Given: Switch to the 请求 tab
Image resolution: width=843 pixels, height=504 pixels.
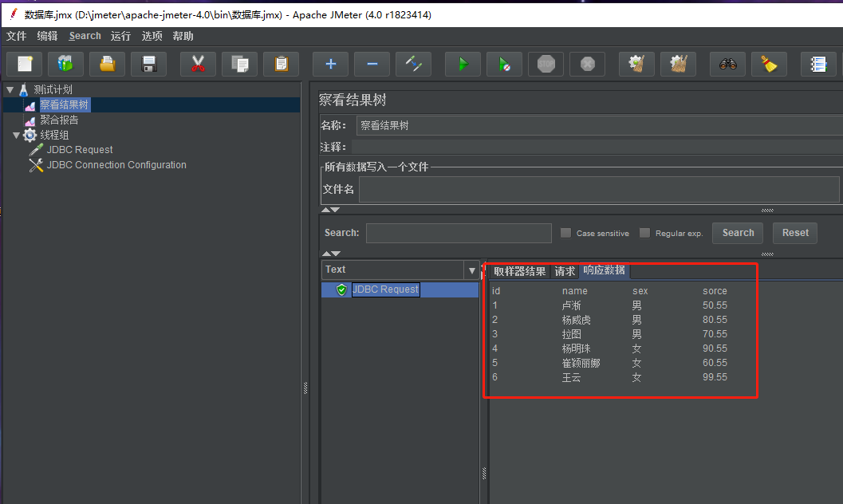Looking at the screenshot, I should click(565, 271).
